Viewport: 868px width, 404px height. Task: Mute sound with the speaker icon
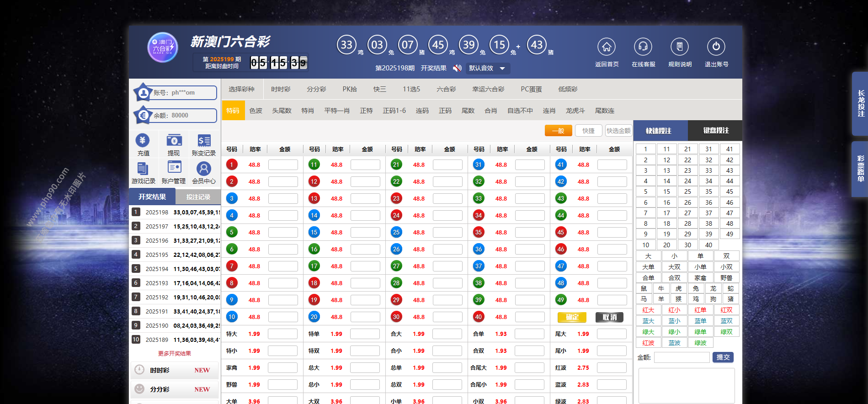coord(457,68)
